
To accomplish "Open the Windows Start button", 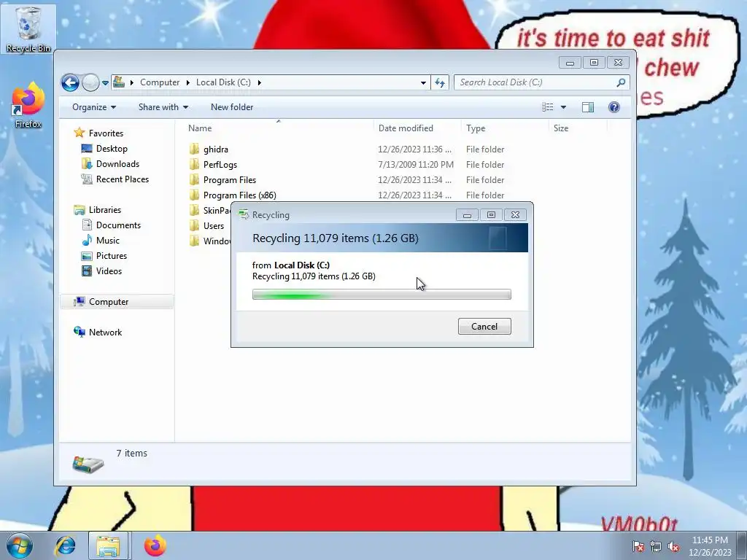I will coord(19,545).
